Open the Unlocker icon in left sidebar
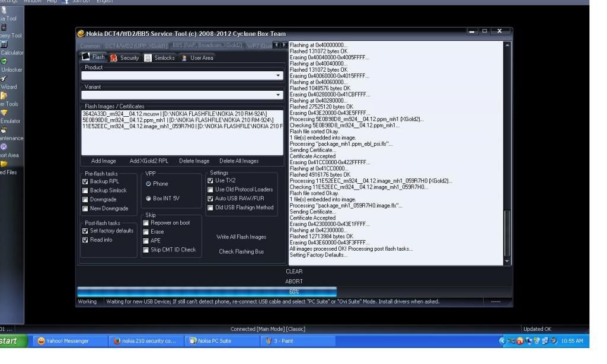607x364 pixels. click(5, 61)
